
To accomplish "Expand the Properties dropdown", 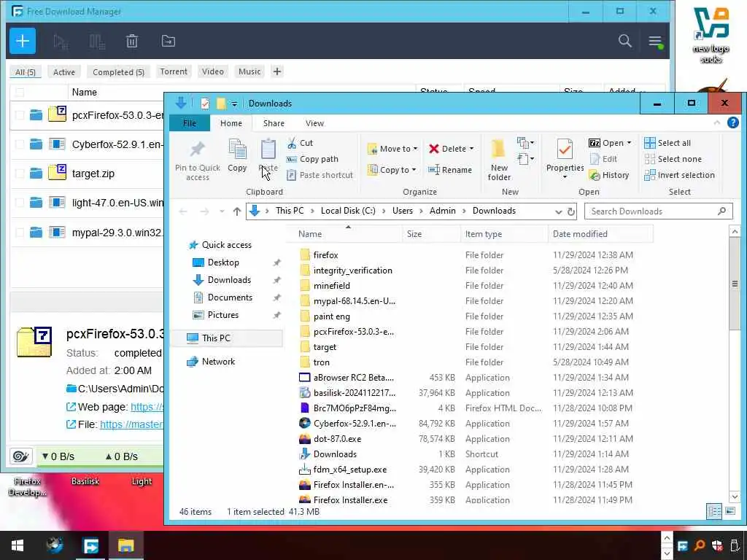I will click(565, 176).
